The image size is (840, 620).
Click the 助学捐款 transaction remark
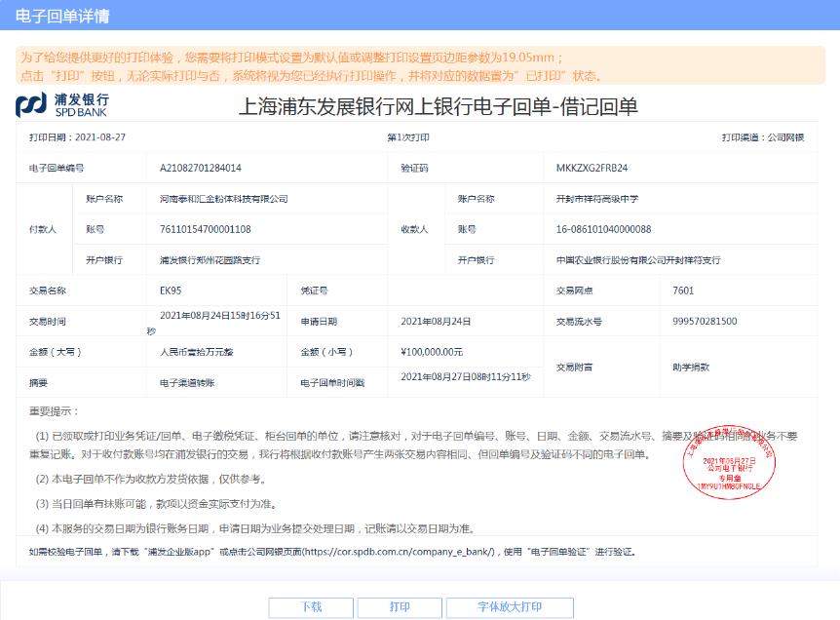tap(691, 368)
